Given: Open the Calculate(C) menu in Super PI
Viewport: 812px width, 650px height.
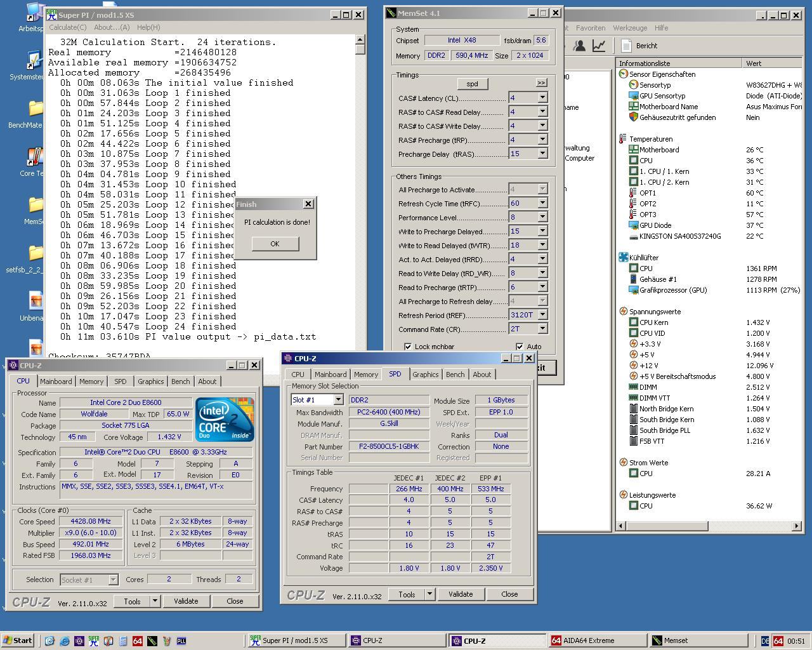Looking at the screenshot, I should coord(68,27).
